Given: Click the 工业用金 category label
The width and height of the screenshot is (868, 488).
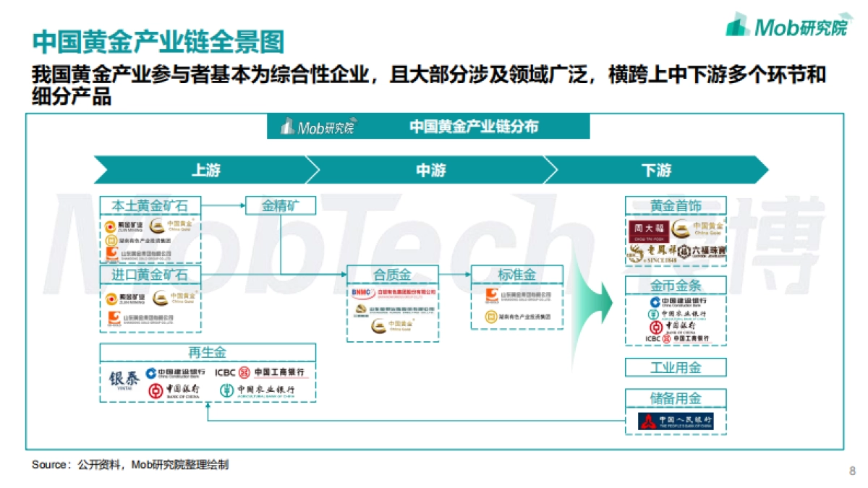Looking at the screenshot, I should [x=676, y=367].
